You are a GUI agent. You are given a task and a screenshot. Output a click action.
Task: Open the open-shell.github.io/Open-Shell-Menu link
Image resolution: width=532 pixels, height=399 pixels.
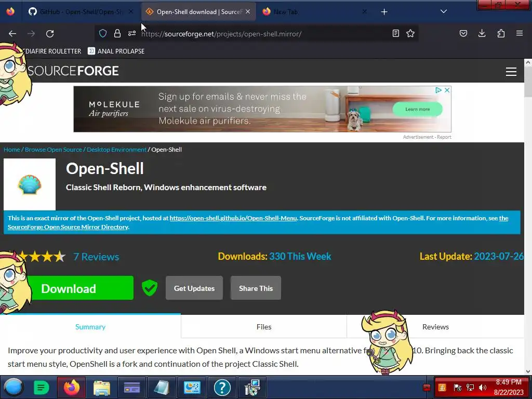click(x=233, y=218)
